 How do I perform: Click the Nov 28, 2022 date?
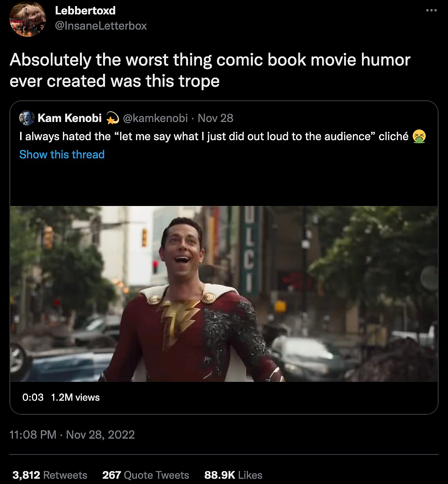click(100, 434)
